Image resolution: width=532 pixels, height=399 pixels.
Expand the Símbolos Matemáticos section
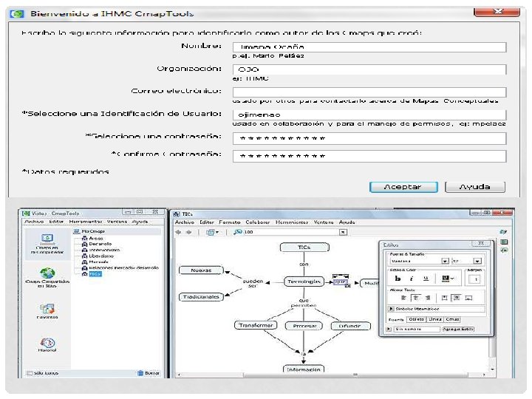pos(391,309)
